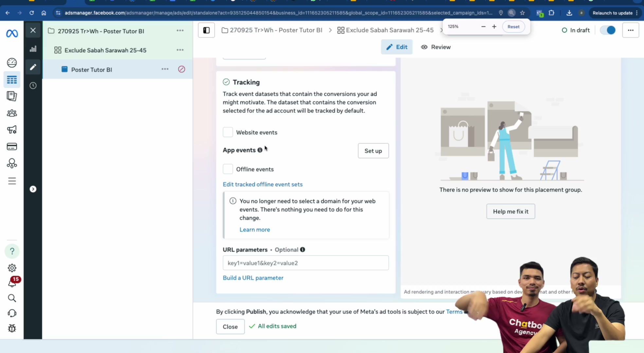Screen dimensions: 644x353
Task: Open options for 270925 Tr>Wh campaign
Action: 180,30
